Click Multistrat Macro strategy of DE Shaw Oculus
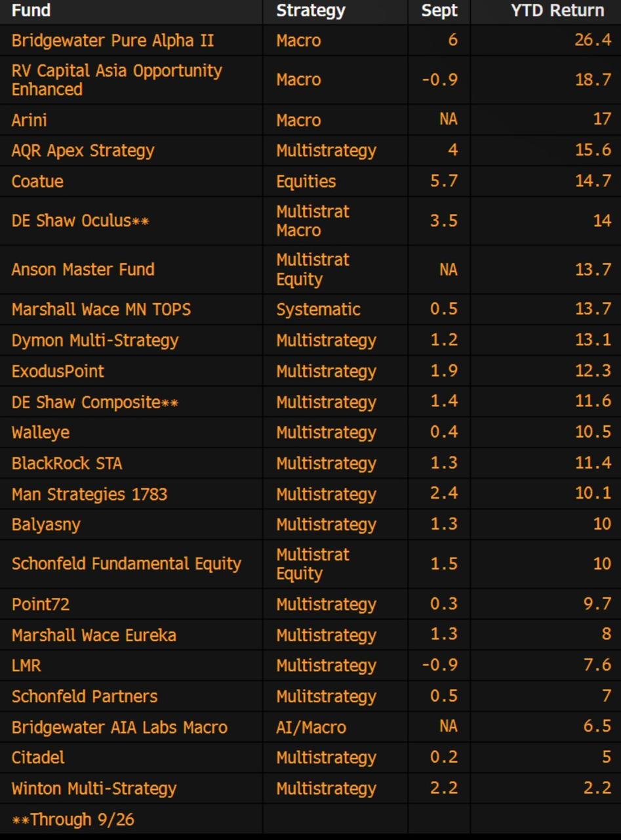 pos(313,221)
